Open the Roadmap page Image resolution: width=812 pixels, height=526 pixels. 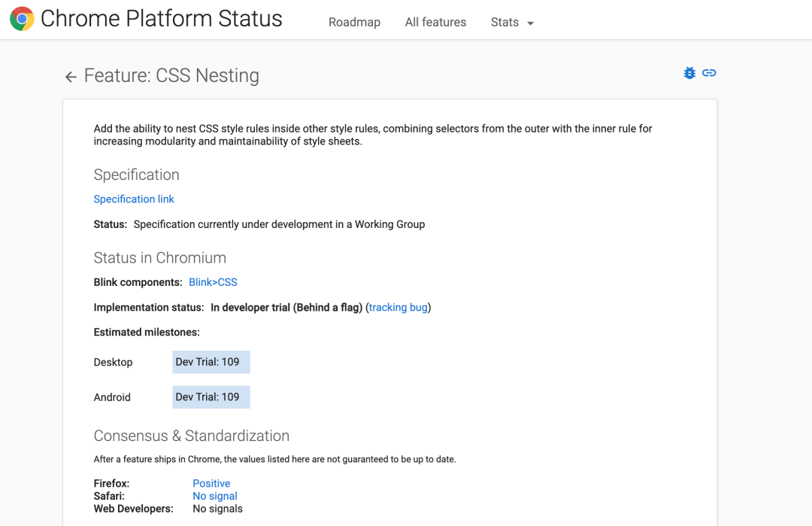pyautogui.click(x=354, y=23)
